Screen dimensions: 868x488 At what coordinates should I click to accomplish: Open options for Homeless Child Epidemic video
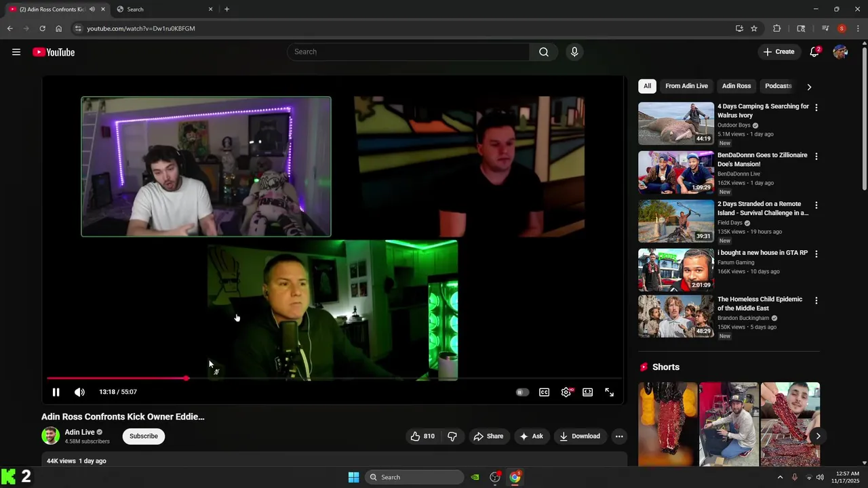(x=816, y=301)
